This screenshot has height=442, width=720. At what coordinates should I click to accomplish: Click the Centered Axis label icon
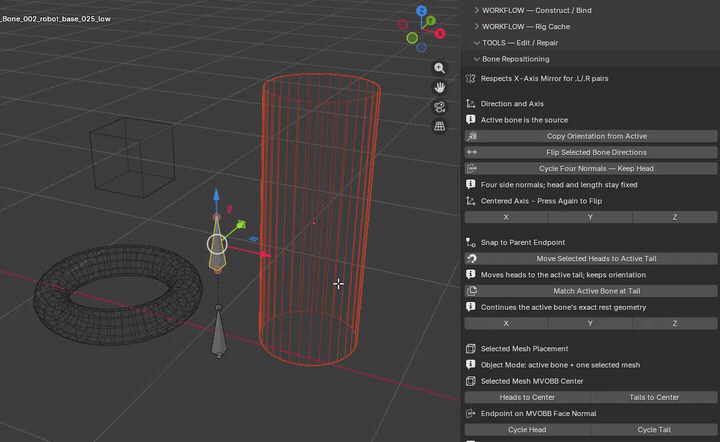click(x=471, y=201)
